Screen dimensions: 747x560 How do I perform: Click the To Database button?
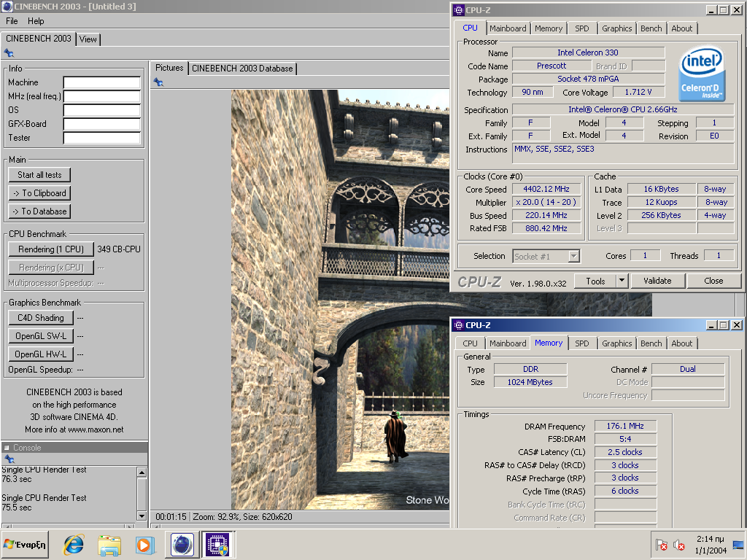(x=39, y=211)
